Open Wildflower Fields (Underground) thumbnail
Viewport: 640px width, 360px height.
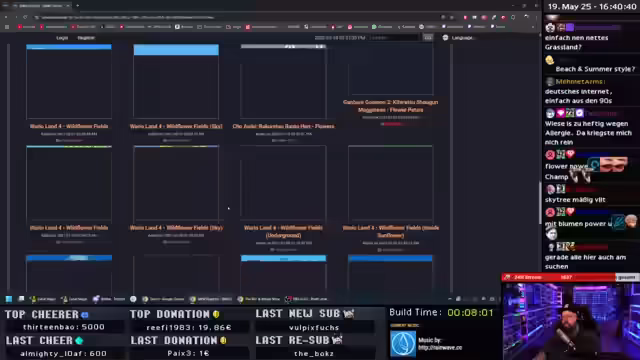[283, 183]
